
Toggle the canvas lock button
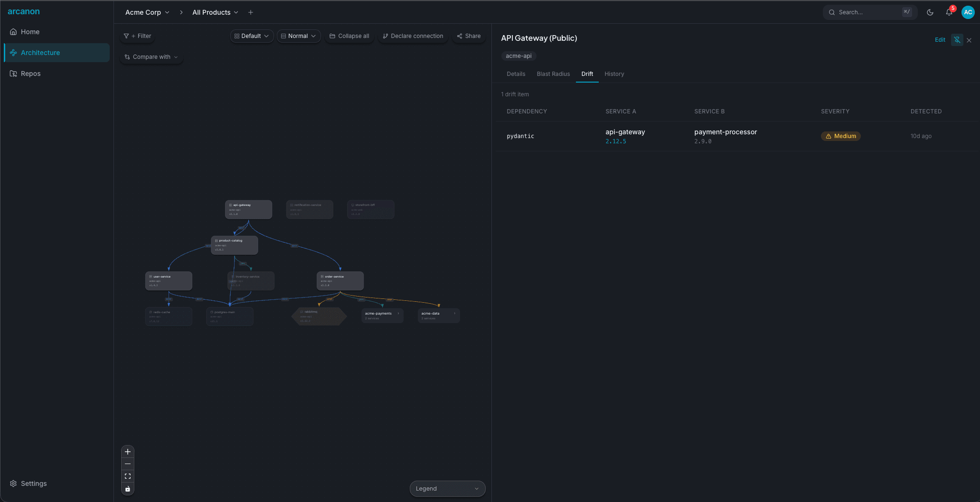(x=127, y=489)
